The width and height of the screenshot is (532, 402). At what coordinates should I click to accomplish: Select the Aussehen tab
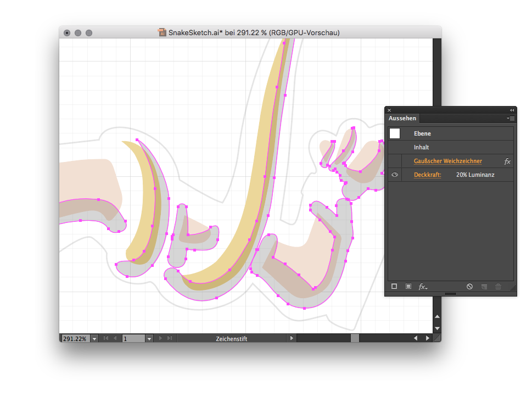point(403,119)
